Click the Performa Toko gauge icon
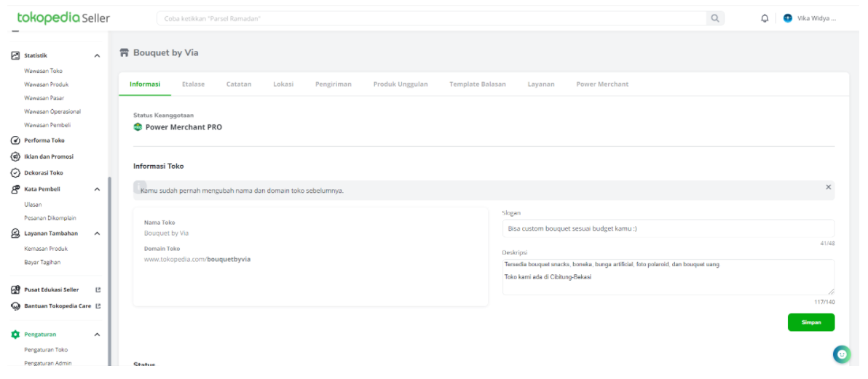 tap(15, 140)
